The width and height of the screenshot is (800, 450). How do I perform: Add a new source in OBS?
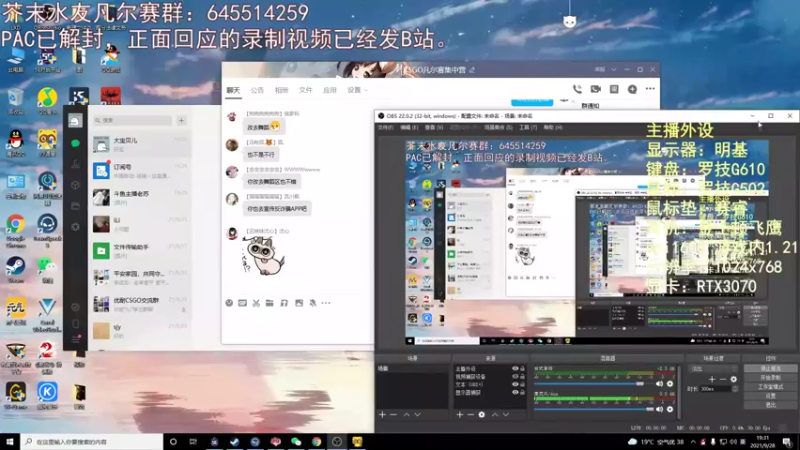point(460,415)
